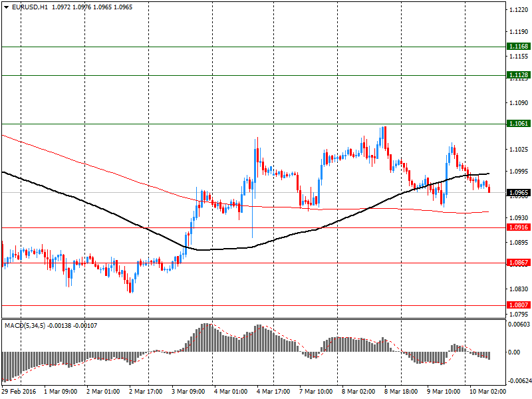Click the 8 Mar 02:00 time label
532x399 pixels.
[x=358, y=392]
